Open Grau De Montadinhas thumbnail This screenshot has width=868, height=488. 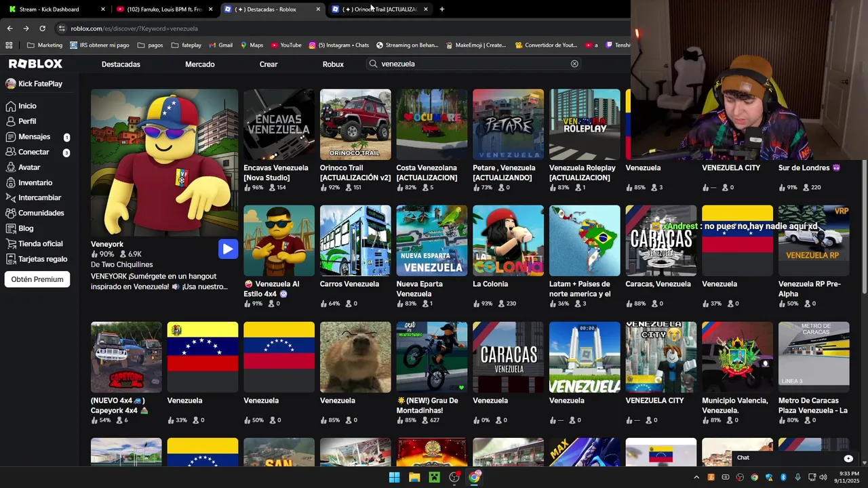432,357
